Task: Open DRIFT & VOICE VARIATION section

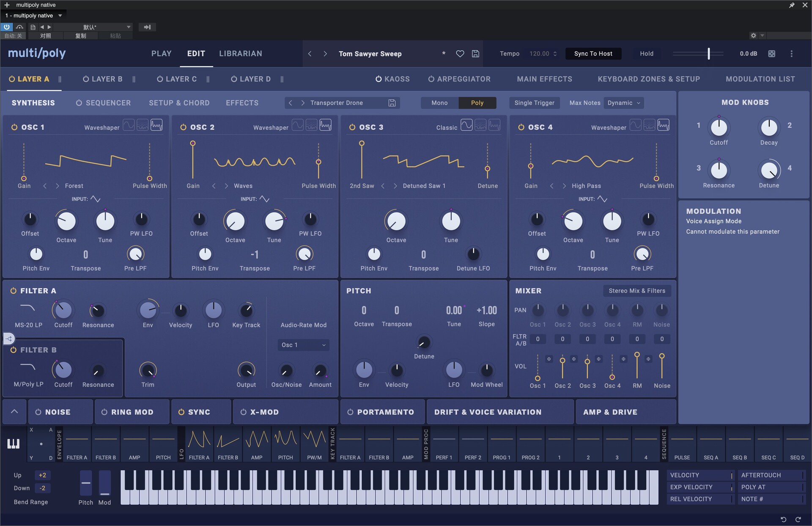Action: (x=500, y=412)
